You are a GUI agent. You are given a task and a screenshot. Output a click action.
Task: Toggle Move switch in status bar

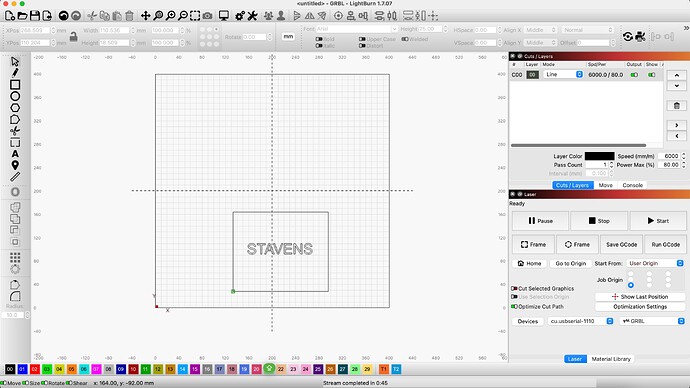click(x=4, y=383)
